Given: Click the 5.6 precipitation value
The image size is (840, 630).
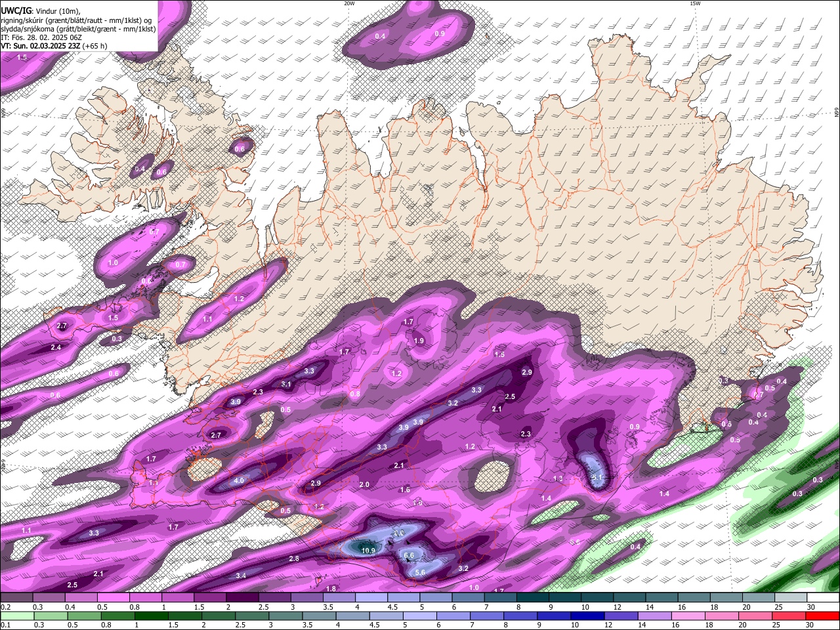Looking at the screenshot, I should click(x=420, y=572).
